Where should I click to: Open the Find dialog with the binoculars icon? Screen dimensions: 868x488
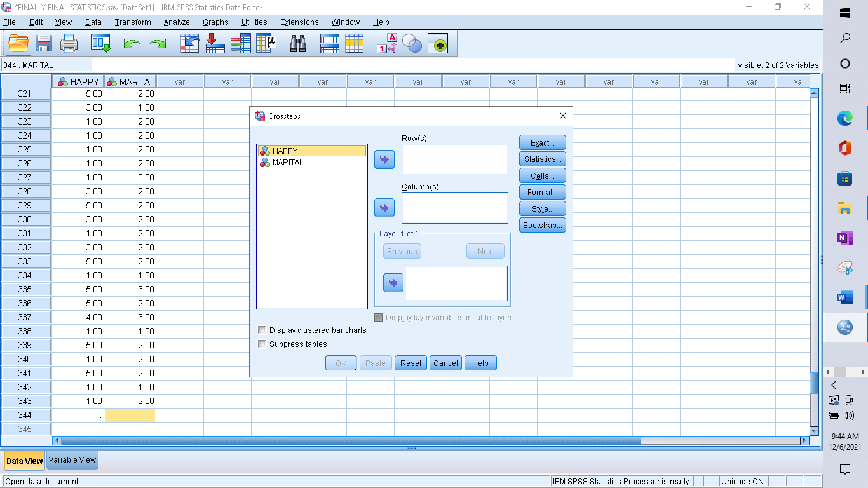298,44
